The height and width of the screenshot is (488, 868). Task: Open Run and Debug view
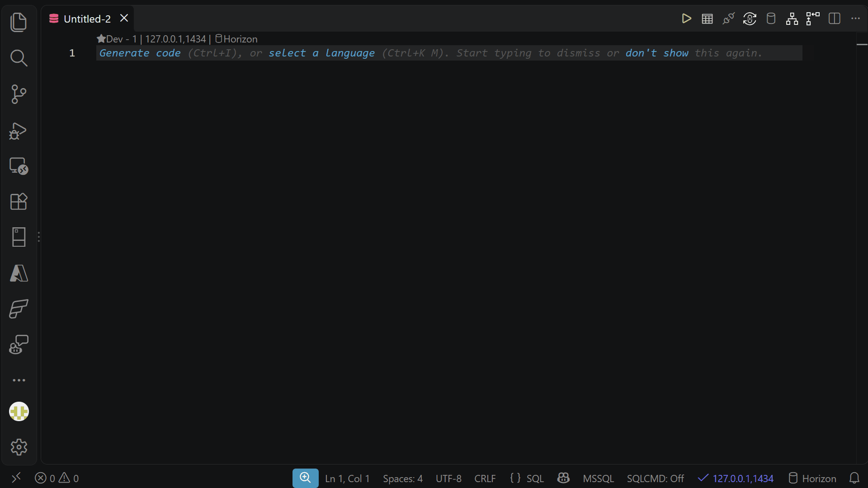point(19,130)
